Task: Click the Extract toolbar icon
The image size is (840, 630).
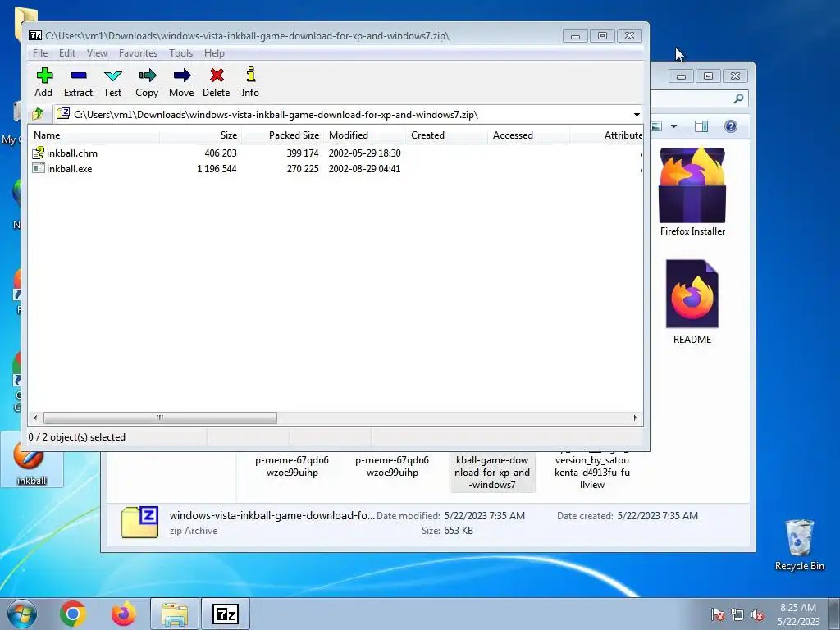Action: coord(78,81)
